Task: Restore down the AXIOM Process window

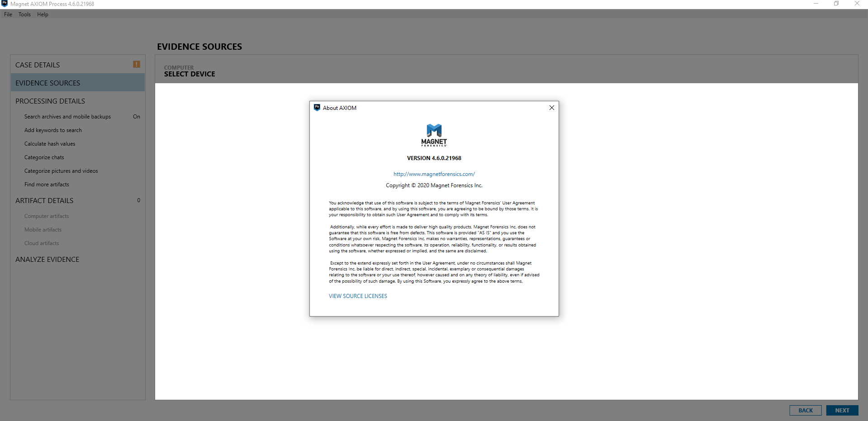Action: point(836,4)
